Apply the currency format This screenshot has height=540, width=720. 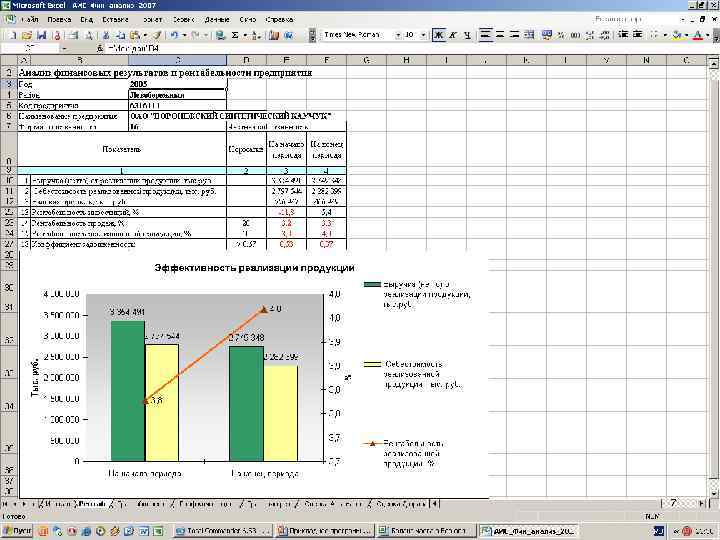(x=547, y=35)
